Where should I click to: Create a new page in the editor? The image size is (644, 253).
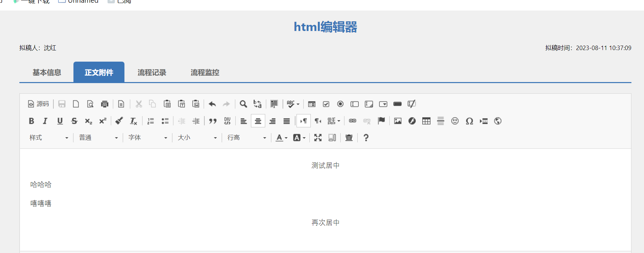[76, 104]
